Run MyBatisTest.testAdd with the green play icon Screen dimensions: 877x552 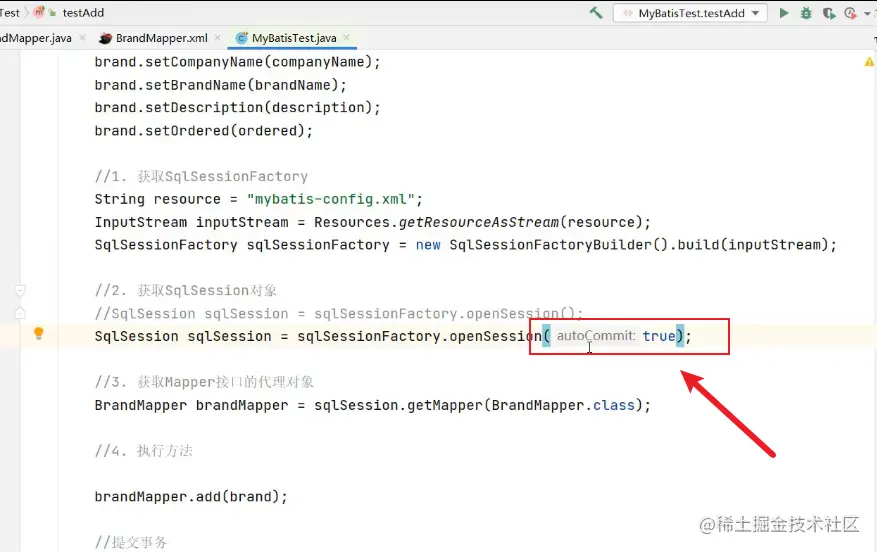(784, 13)
